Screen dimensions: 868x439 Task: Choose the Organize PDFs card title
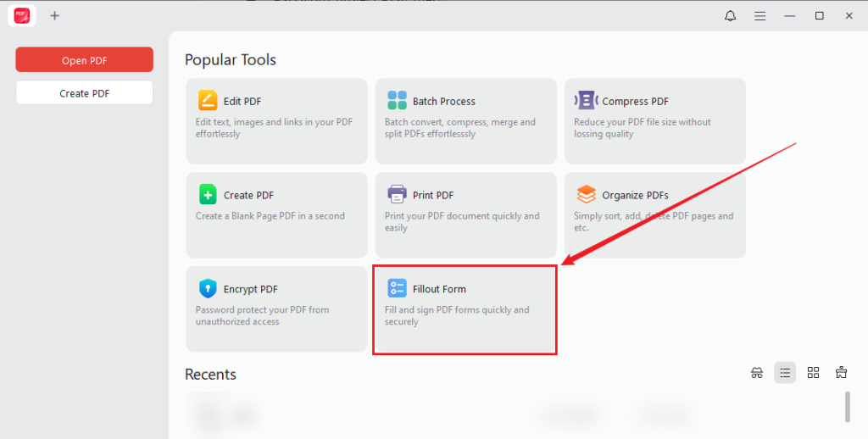[636, 196]
